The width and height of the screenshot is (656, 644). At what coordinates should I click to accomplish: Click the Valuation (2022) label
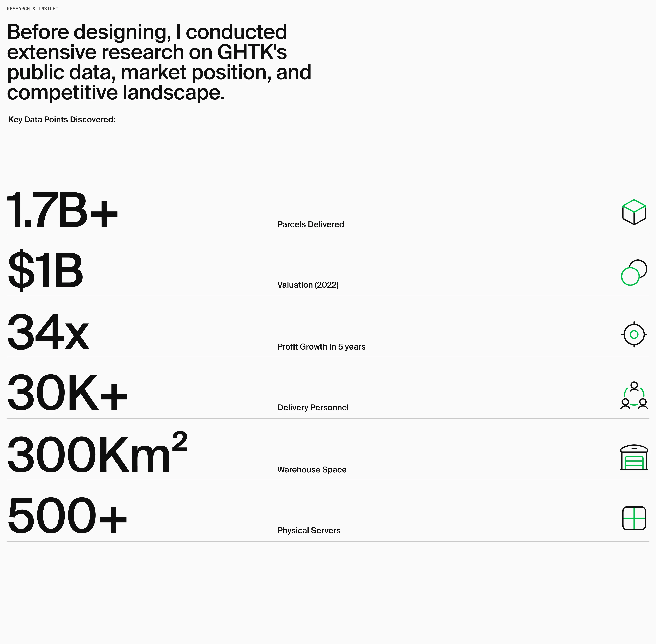tap(307, 285)
